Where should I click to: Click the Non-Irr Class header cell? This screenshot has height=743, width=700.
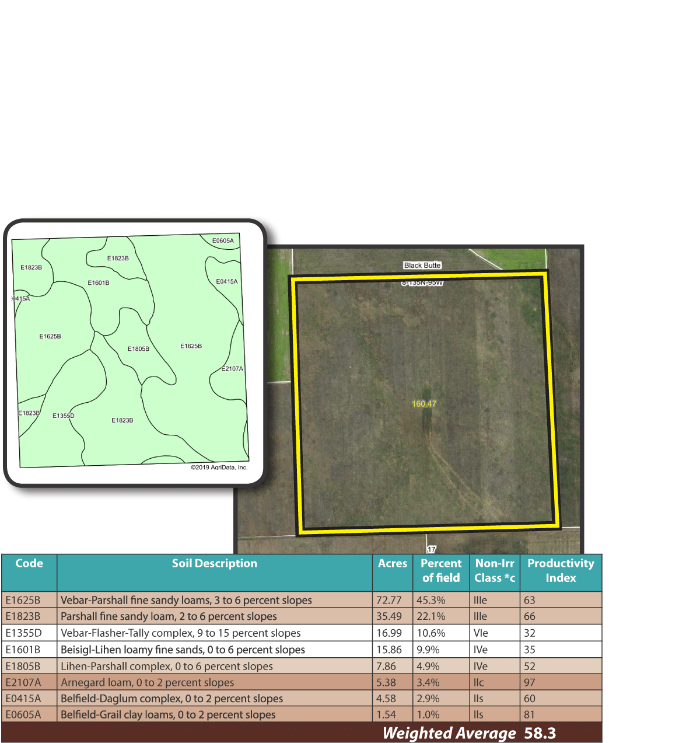point(495,571)
